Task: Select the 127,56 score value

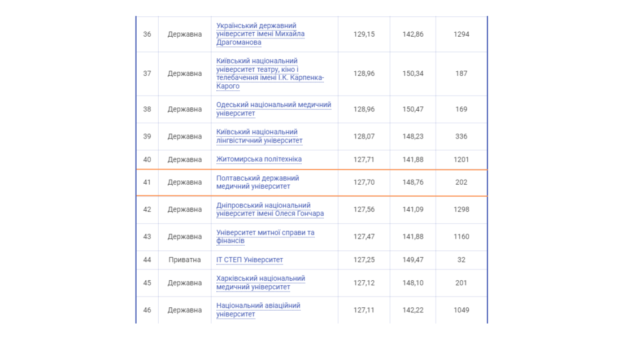Action: click(x=364, y=210)
